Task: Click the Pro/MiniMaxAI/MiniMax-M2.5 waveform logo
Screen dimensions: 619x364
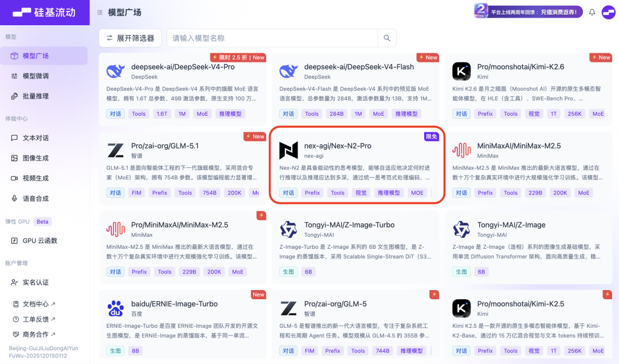Action: coord(116,229)
